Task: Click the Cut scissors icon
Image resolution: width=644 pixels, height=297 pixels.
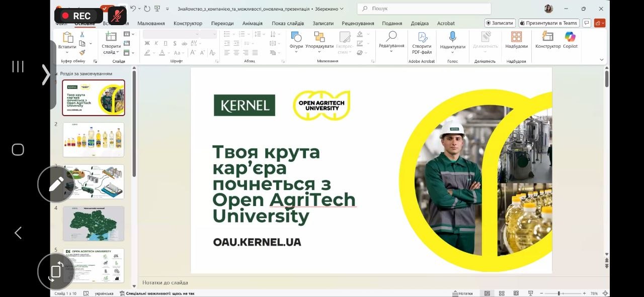Action: click(82, 34)
